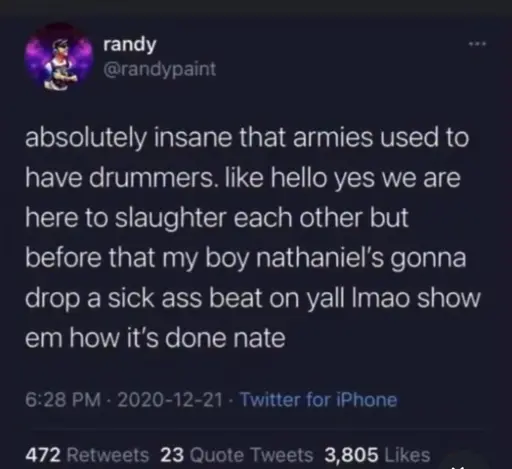The height and width of the screenshot is (469, 512).
Task: Click the word 'armies' in the tweet
Action: tap(333, 138)
